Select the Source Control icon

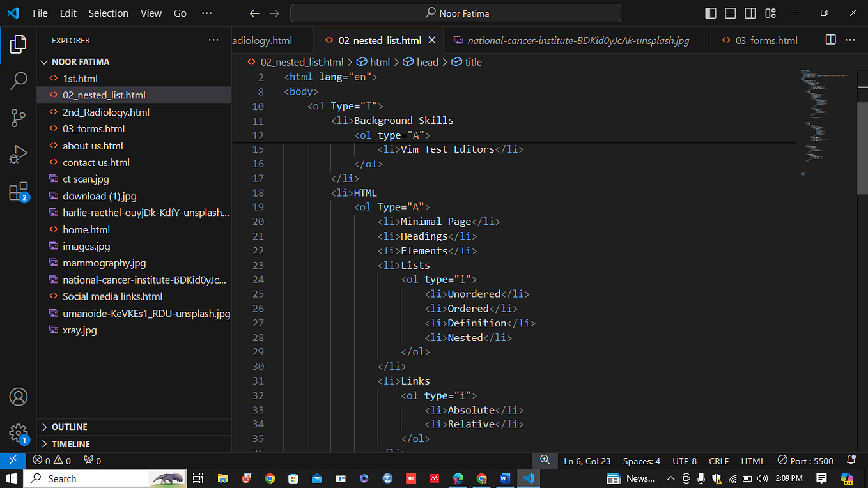[19, 118]
